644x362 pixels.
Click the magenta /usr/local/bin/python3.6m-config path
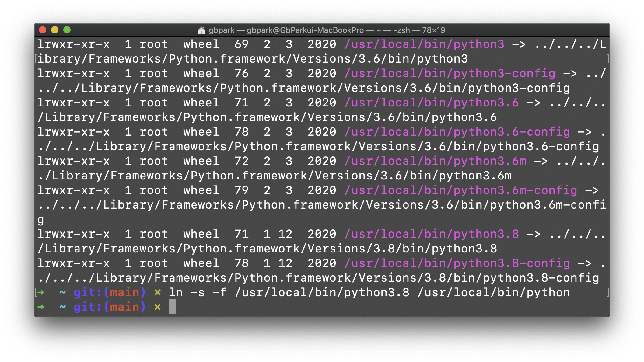tap(461, 190)
